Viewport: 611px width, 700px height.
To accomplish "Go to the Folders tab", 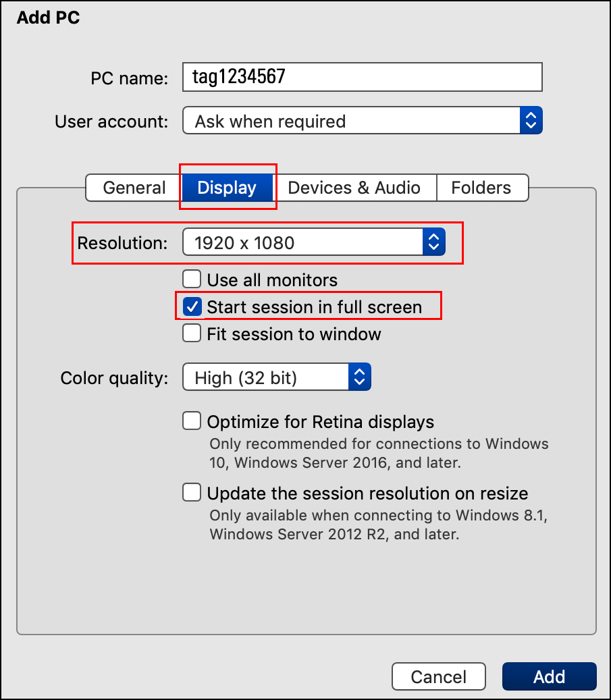I will coord(481,188).
